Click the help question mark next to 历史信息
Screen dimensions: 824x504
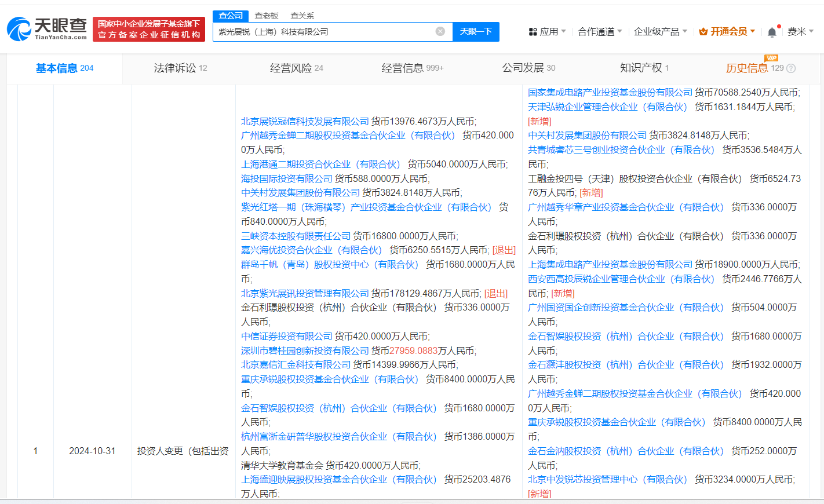pyautogui.click(x=791, y=68)
